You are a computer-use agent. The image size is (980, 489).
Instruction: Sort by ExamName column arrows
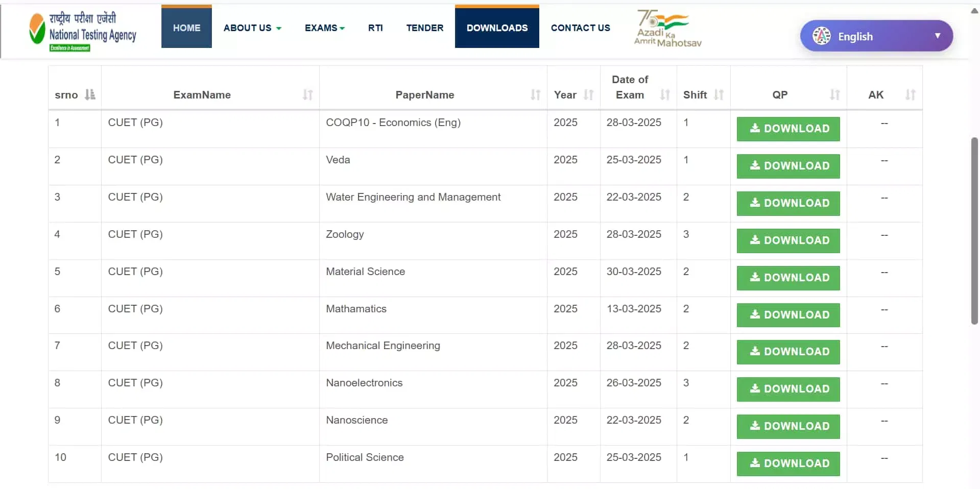(307, 95)
